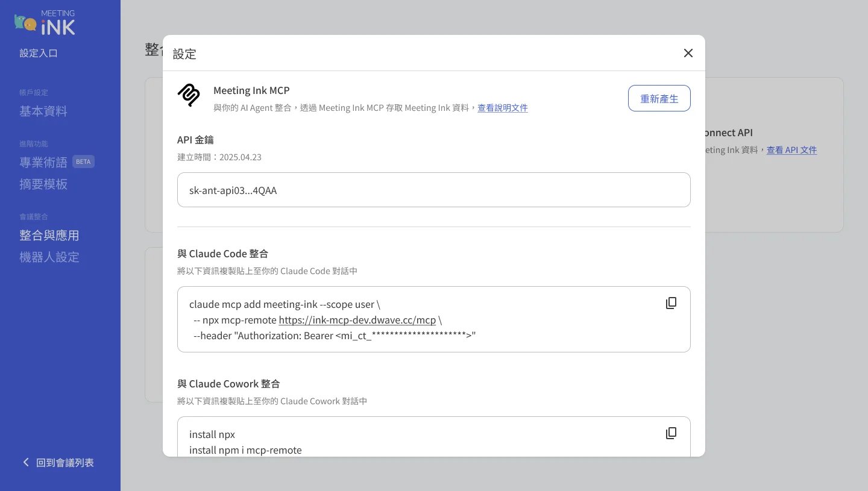Open the 查看 API 文件 link behind the dialog

(791, 150)
